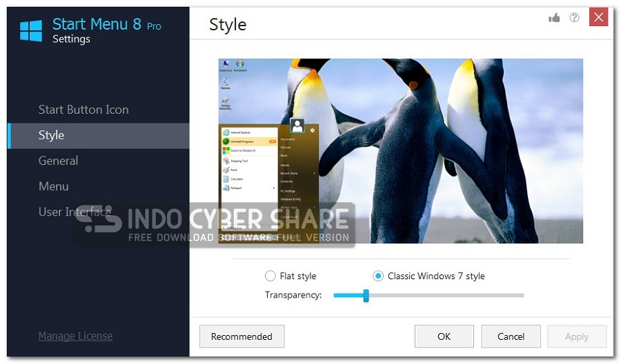Click the "Start Menu 8" title text
This screenshot has height=364, width=621.
[97, 24]
